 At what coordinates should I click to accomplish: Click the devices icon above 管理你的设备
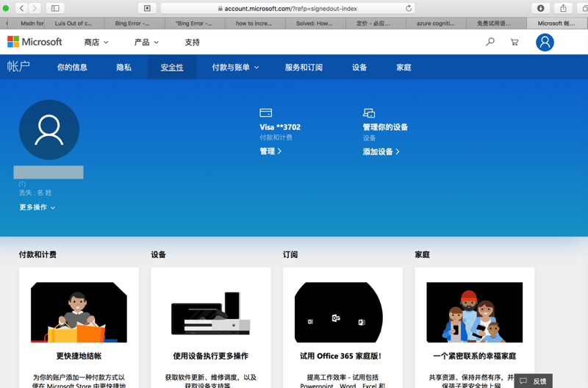pyautogui.click(x=369, y=113)
